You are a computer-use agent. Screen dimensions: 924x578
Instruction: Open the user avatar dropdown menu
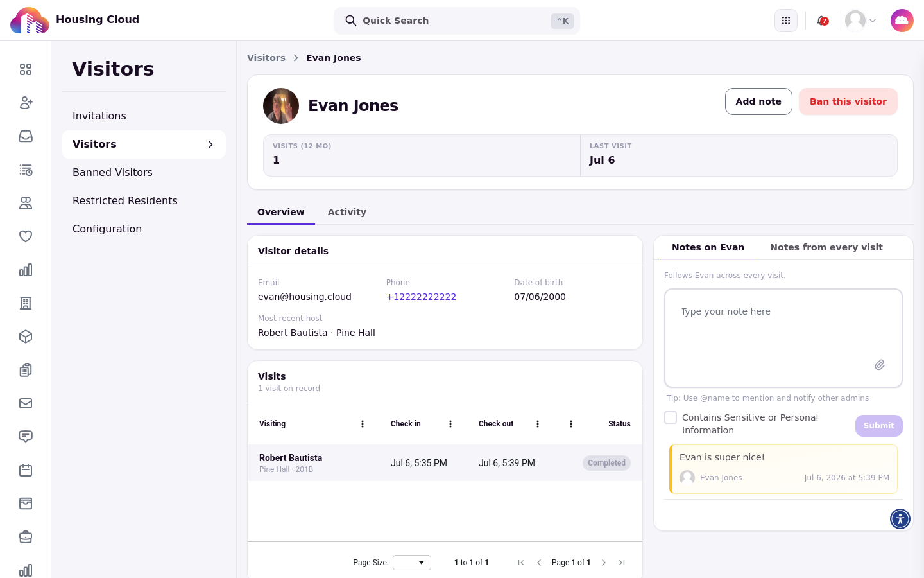(x=860, y=21)
